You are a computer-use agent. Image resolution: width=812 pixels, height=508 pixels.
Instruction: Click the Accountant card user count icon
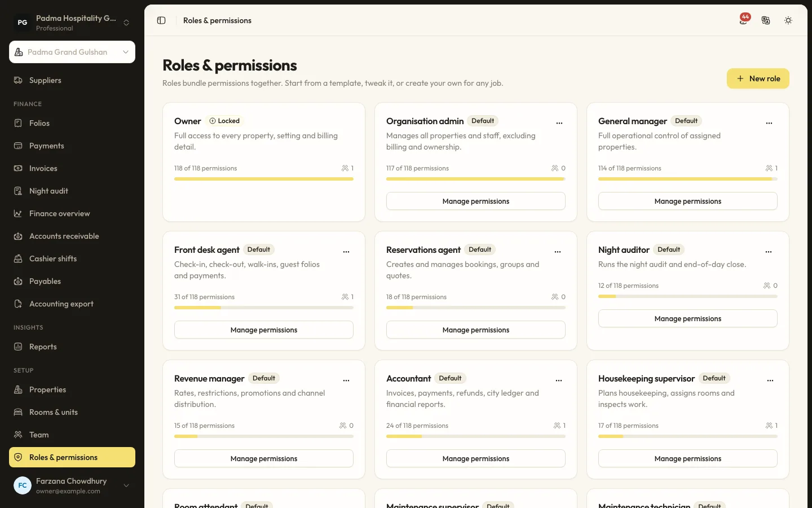tap(557, 426)
